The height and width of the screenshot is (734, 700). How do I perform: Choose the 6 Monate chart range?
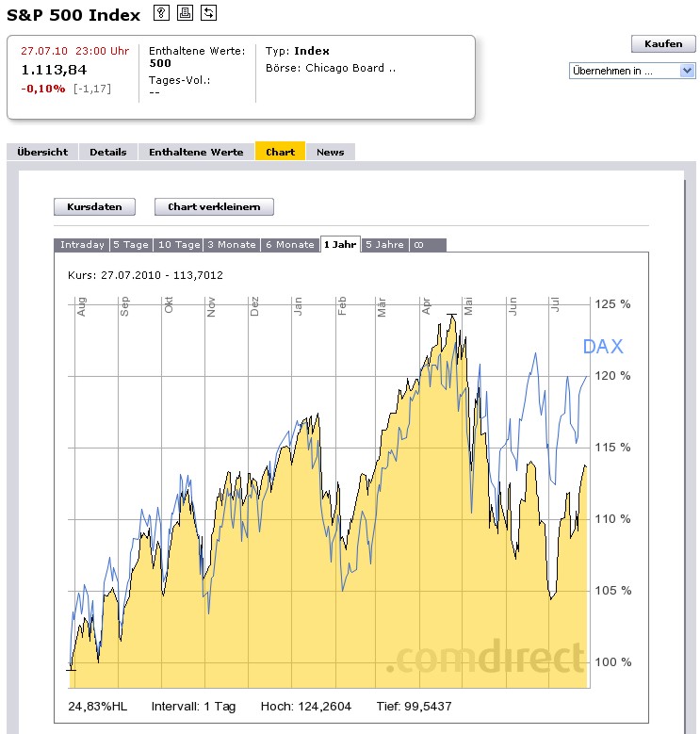pyautogui.click(x=290, y=245)
